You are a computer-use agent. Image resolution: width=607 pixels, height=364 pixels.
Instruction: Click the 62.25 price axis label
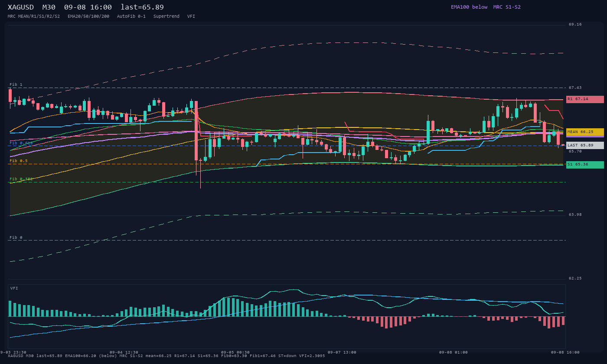575,278
